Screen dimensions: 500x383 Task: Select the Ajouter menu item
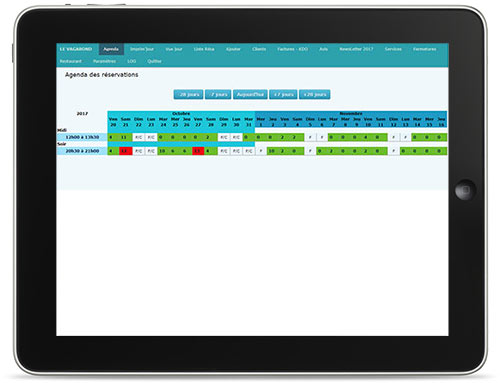pyautogui.click(x=233, y=49)
